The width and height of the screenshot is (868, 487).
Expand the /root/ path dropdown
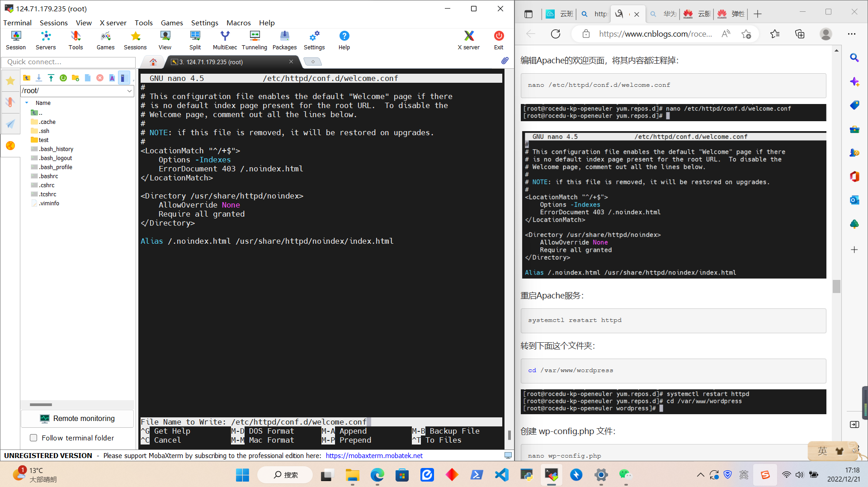point(129,91)
